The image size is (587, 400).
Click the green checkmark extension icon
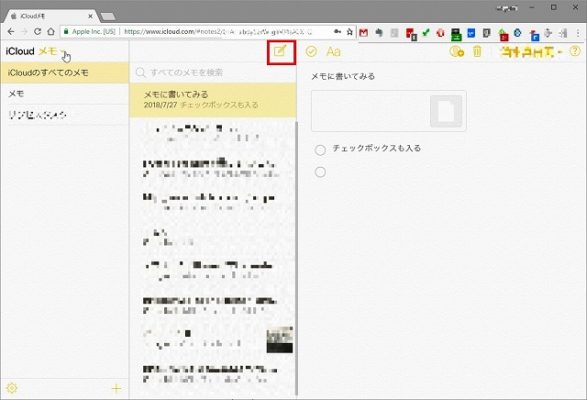426,33
